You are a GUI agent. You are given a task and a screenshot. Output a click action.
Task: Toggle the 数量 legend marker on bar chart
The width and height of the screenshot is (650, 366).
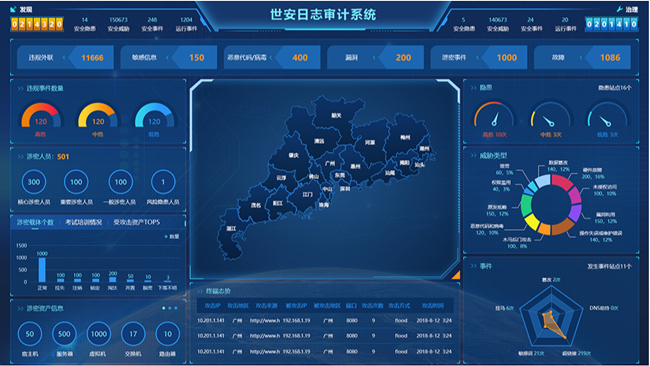(166, 237)
